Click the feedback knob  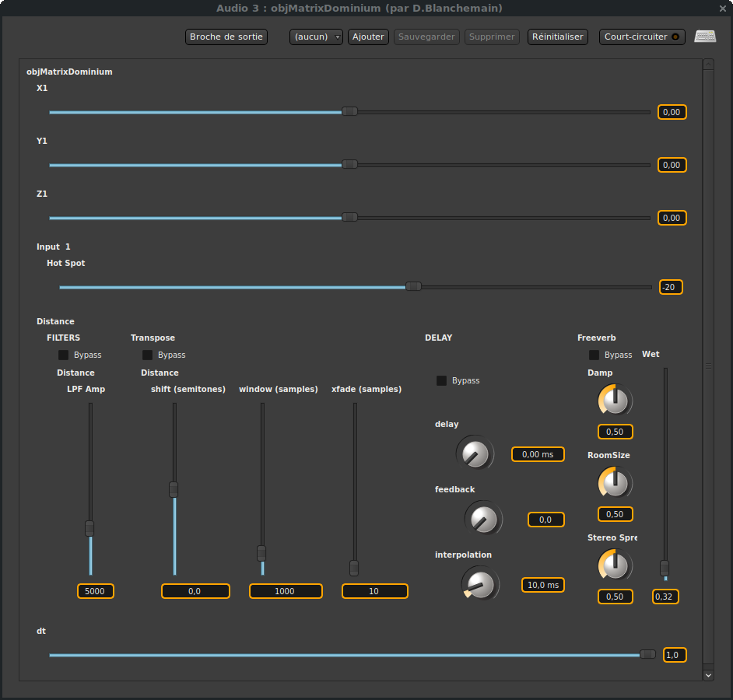click(x=483, y=518)
